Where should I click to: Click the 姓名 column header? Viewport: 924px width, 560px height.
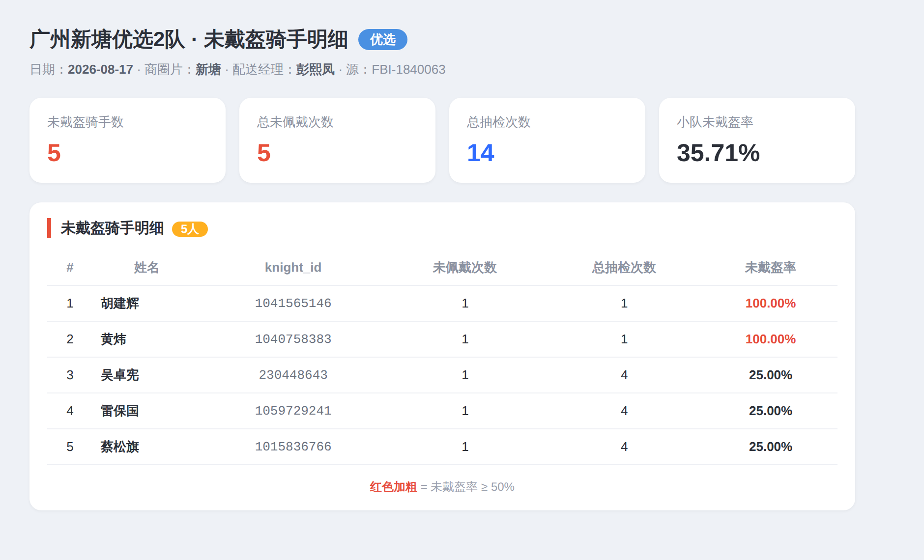click(x=146, y=268)
